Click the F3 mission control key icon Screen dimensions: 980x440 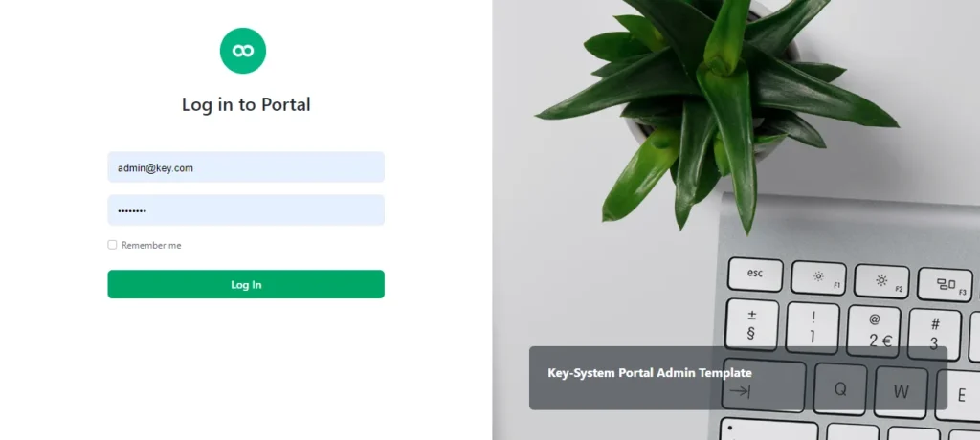946,284
